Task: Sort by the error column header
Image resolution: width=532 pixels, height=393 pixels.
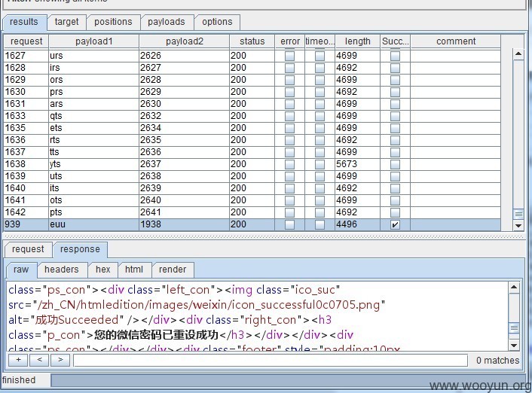Action: [290, 41]
